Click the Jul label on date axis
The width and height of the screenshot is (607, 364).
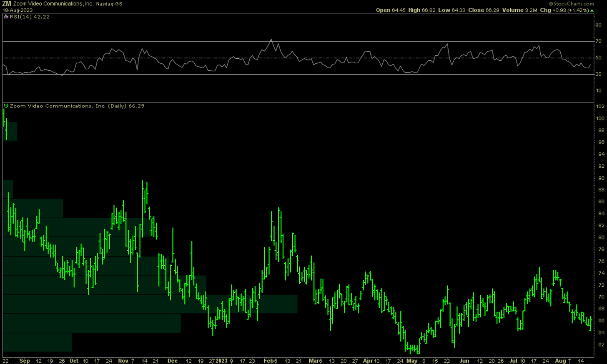[513, 361]
